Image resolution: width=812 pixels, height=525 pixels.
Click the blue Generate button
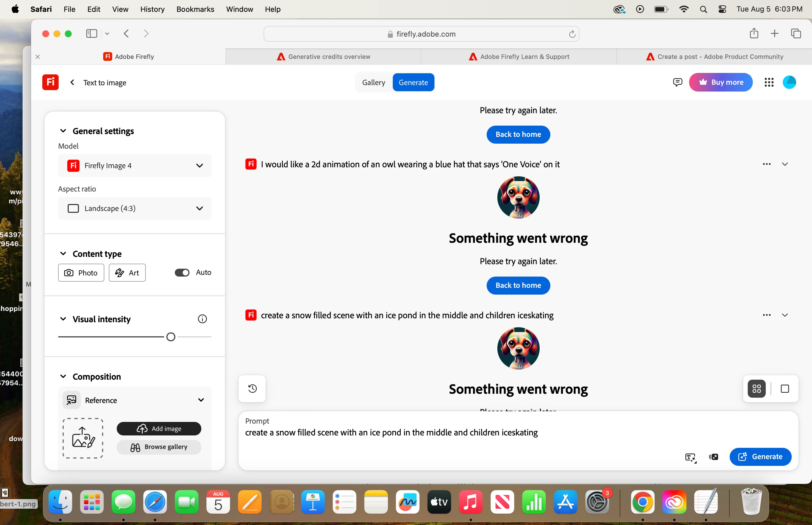tap(760, 457)
